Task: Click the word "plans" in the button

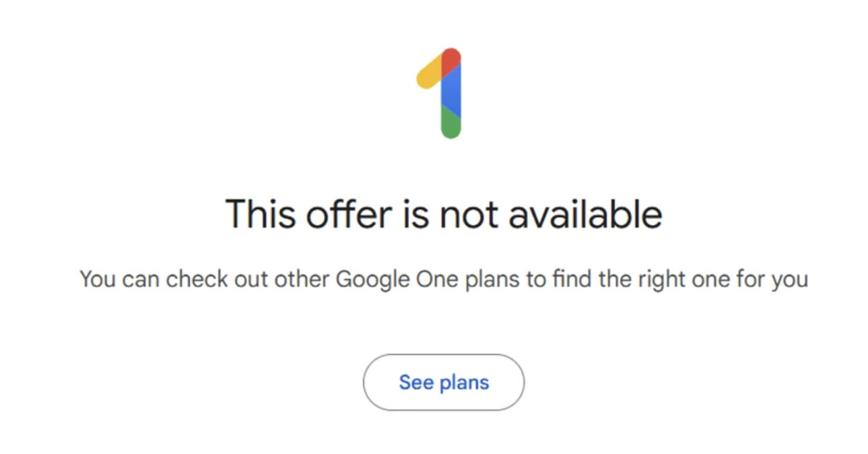Action: 464,383
